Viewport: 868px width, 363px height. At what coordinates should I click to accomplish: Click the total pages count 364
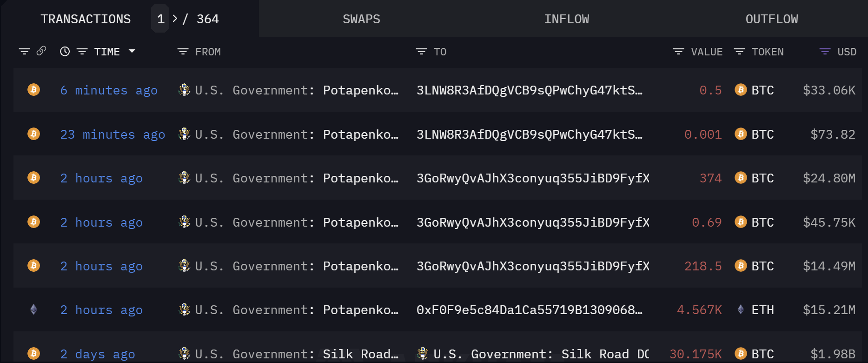[x=207, y=19]
